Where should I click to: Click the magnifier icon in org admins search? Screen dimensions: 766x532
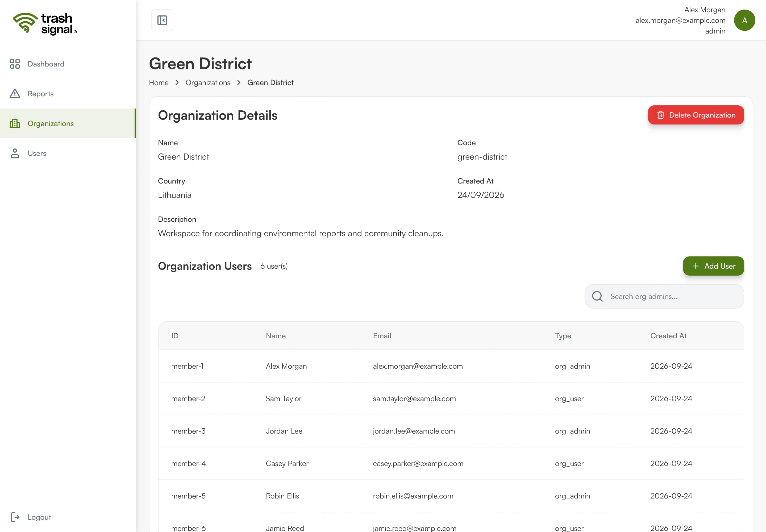(x=597, y=296)
